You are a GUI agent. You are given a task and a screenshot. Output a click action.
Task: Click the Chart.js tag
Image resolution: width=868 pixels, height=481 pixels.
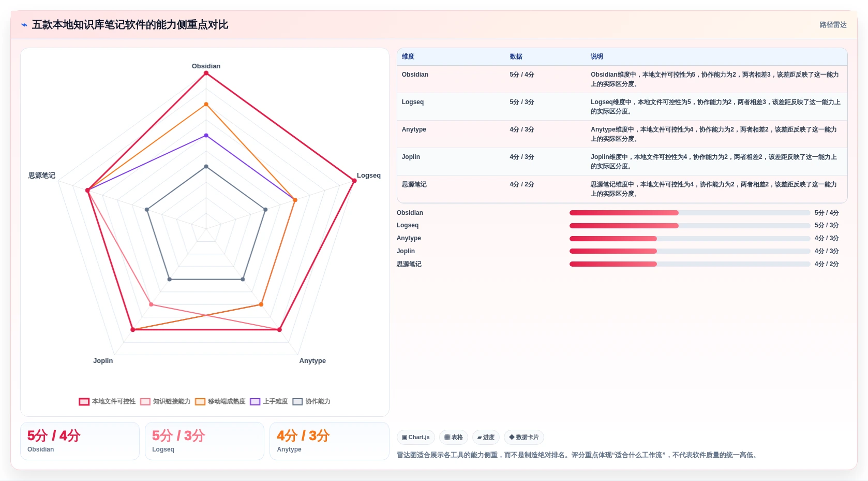click(416, 438)
